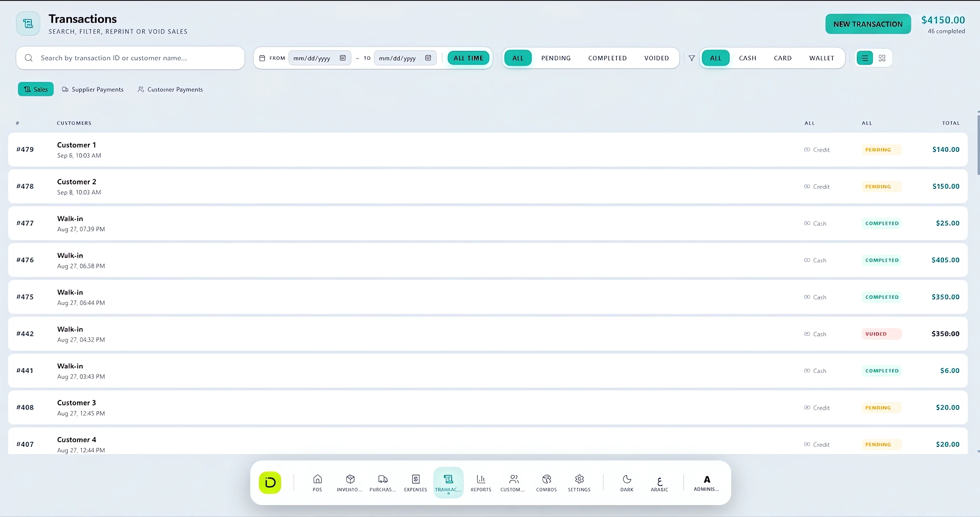Select the All Time date range

(468, 58)
